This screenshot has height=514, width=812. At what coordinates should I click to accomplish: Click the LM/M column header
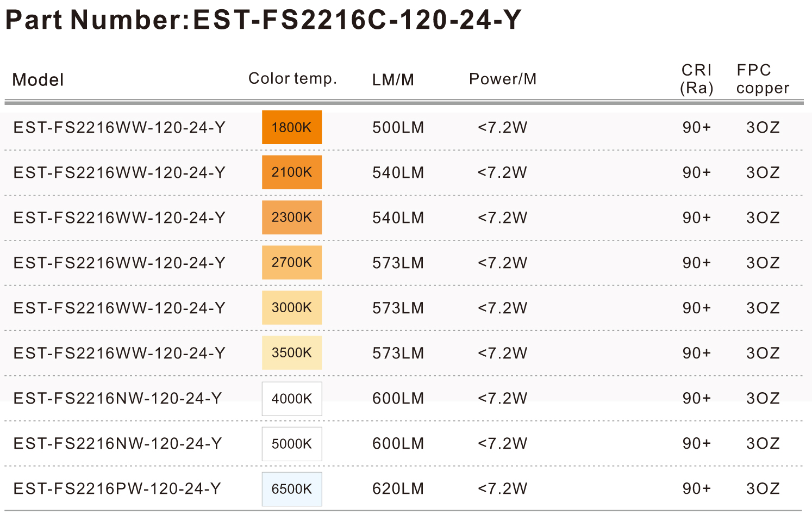[393, 80]
